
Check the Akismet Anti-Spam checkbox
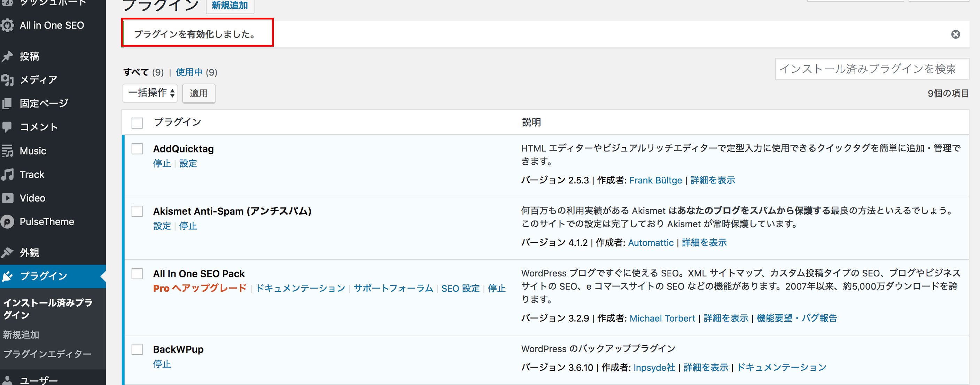(137, 211)
